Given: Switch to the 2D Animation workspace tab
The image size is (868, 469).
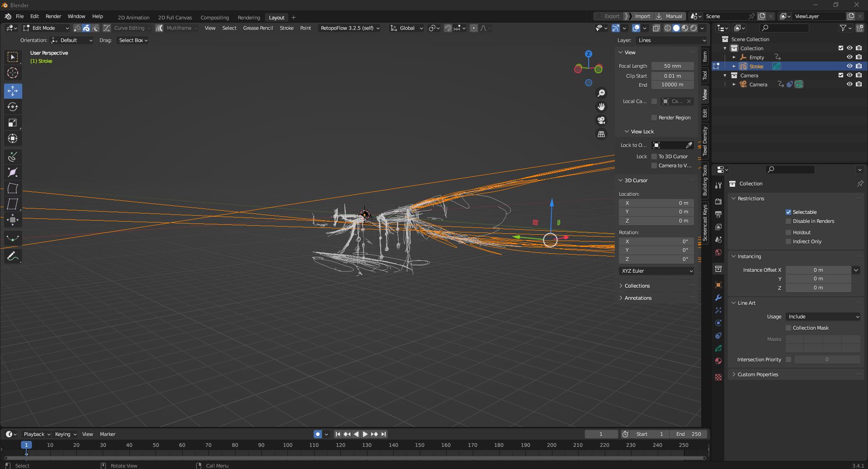Looking at the screenshot, I should click(133, 18).
